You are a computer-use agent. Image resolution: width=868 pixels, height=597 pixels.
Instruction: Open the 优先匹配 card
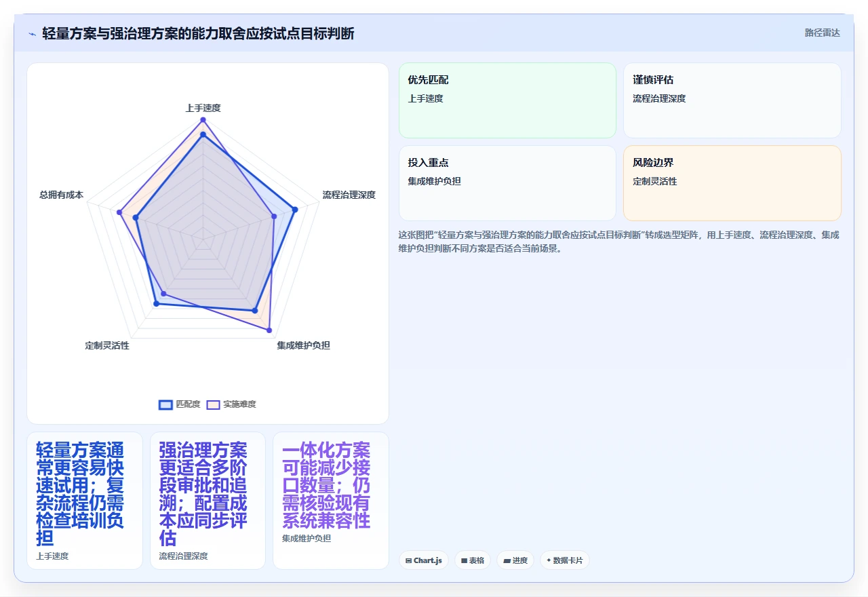(x=507, y=100)
